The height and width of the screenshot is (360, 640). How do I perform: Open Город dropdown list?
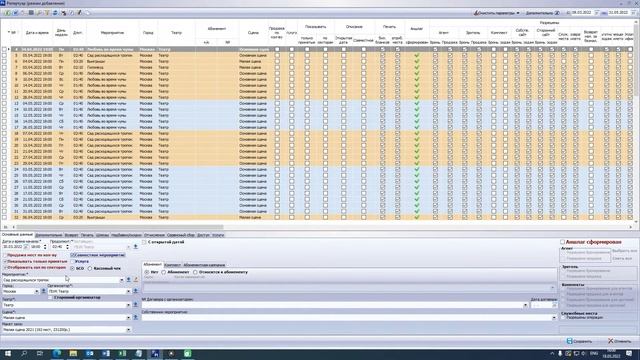point(36,291)
